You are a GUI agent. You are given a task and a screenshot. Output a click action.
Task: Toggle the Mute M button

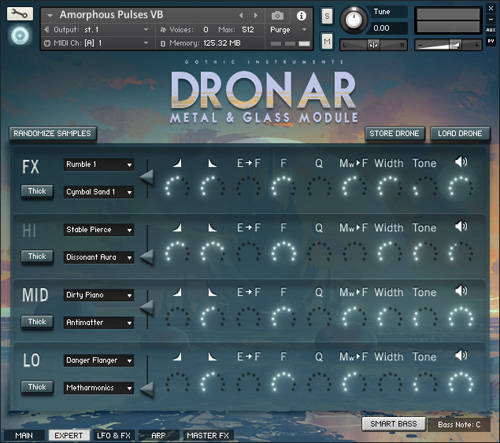point(327,41)
